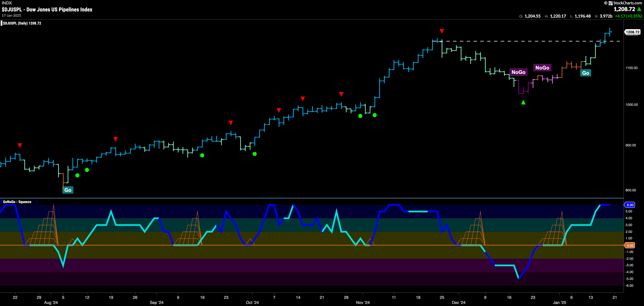This screenshot has height=306, width=644.
Task: Click the 900.00 price axis label
Action: tap(631, 145)
